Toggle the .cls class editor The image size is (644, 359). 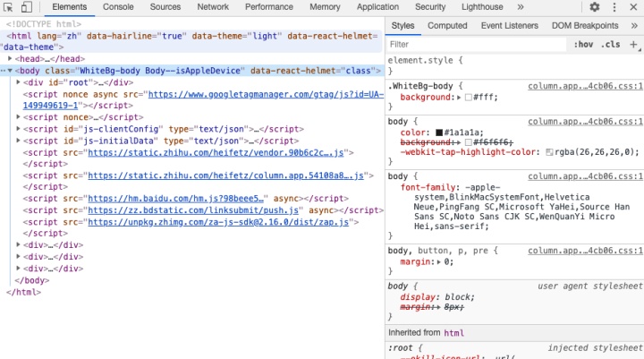click(610, 45)
